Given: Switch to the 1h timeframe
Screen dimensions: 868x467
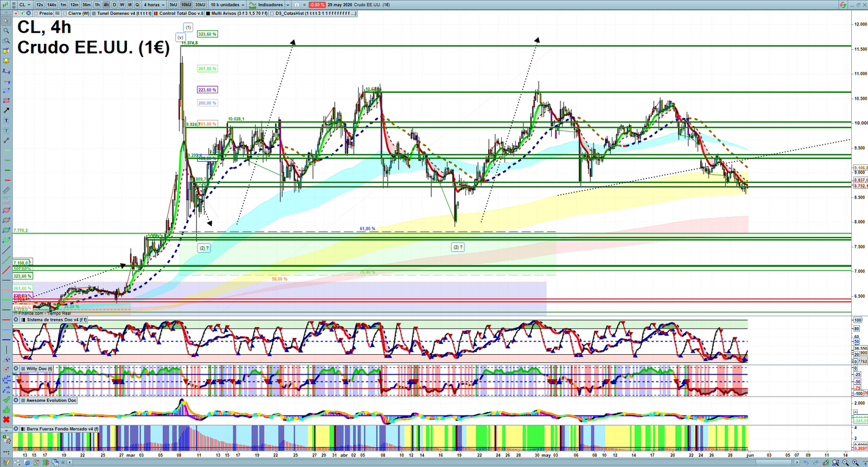Looking at the screenshot, I should click(x=97, y=5).
